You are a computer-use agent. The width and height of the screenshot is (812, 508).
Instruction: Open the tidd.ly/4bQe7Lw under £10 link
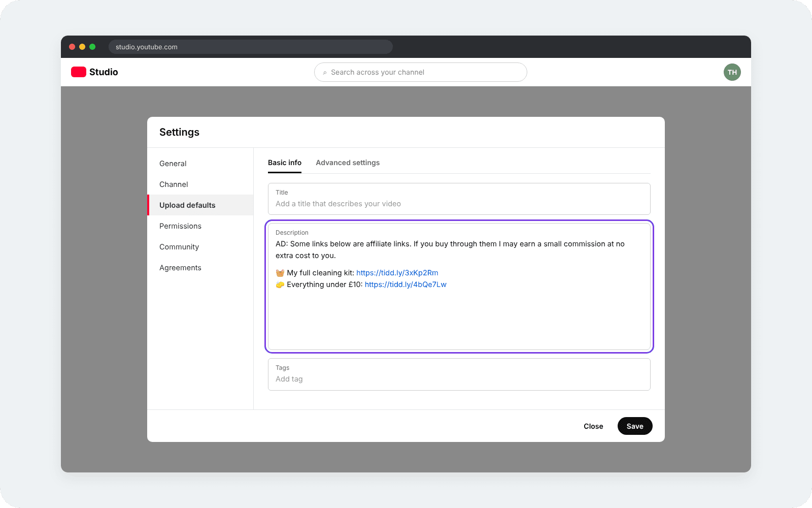405,284
